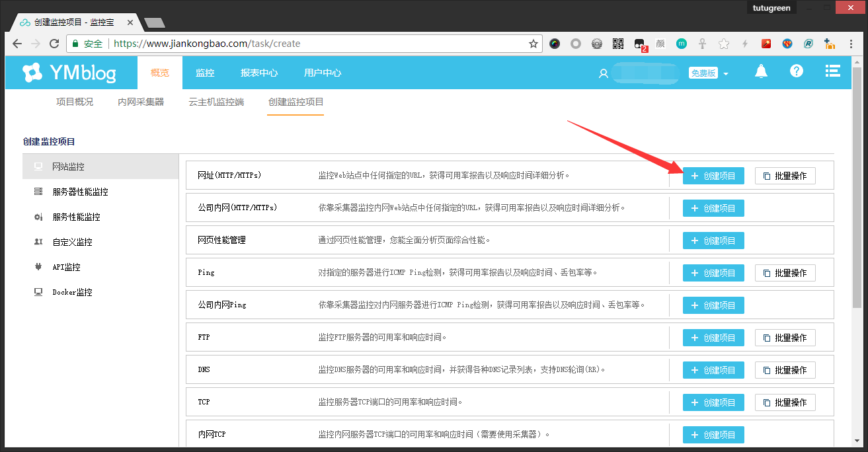This screenshot has height=452, width=868.
Task: Open 批量操作 in the Ping row
Action: (785, 273)
